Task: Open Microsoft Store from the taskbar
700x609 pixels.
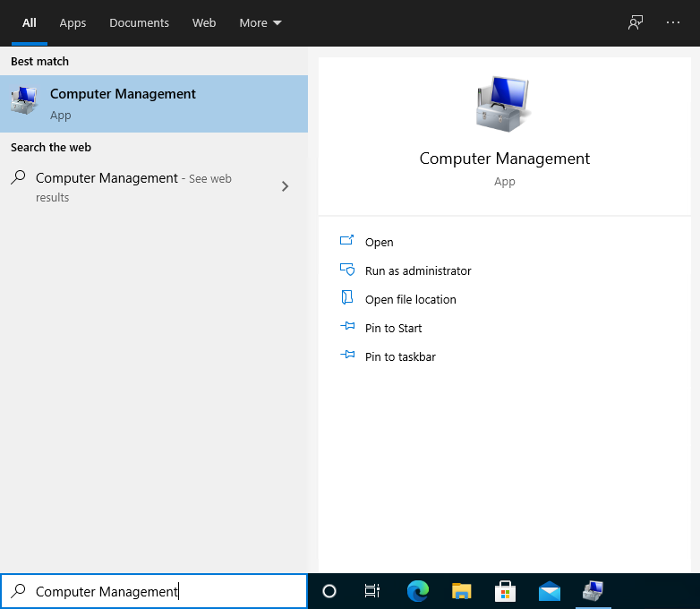Action: tap(506, 591)
